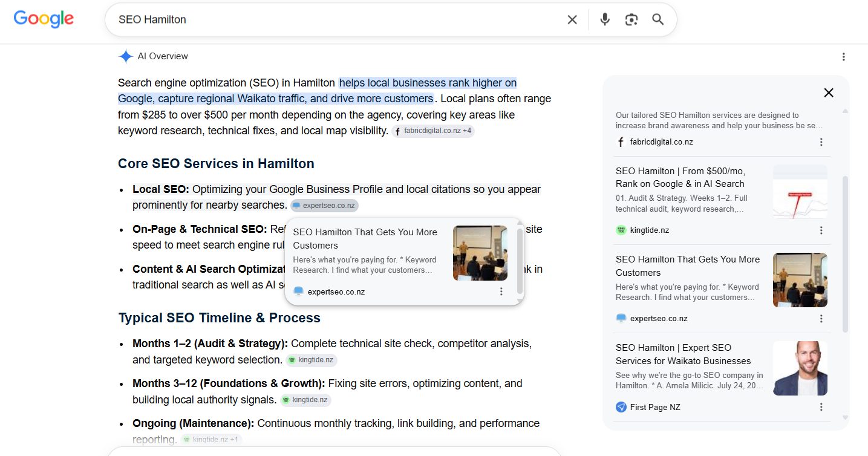The image size is (868, 456).
Task: Click 'Typical SEO Timeline & Process' heading
Action: (x=219, y=318)
